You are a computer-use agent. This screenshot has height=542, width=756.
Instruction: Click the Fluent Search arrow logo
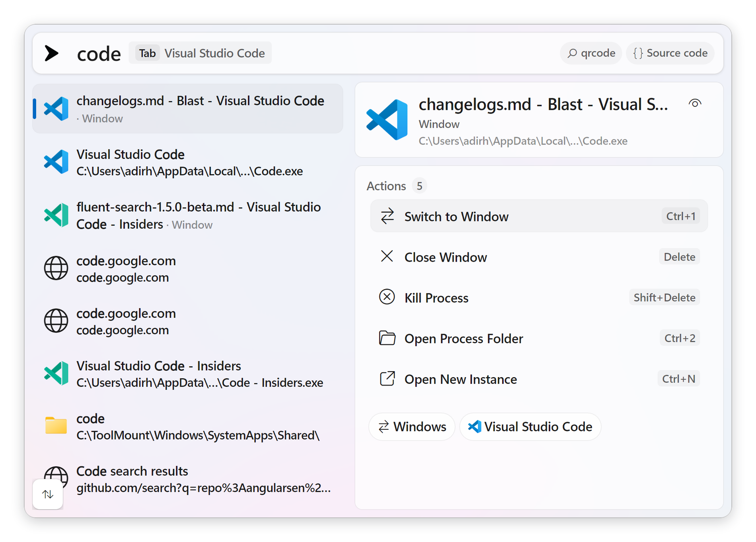point(52,53)
